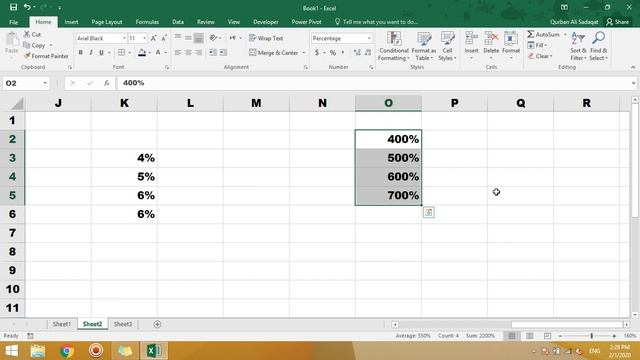Switch to Sheet3

[122, 324]
